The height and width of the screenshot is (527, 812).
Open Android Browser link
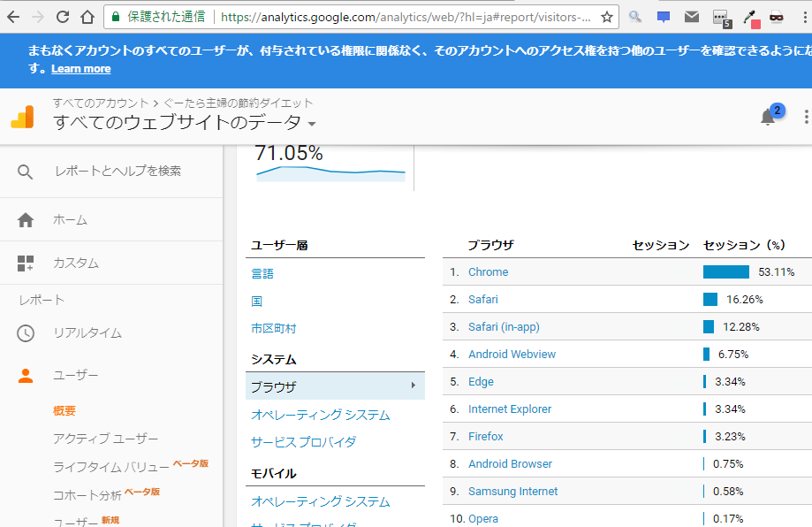pyautogui.click(x=510, y=464)
